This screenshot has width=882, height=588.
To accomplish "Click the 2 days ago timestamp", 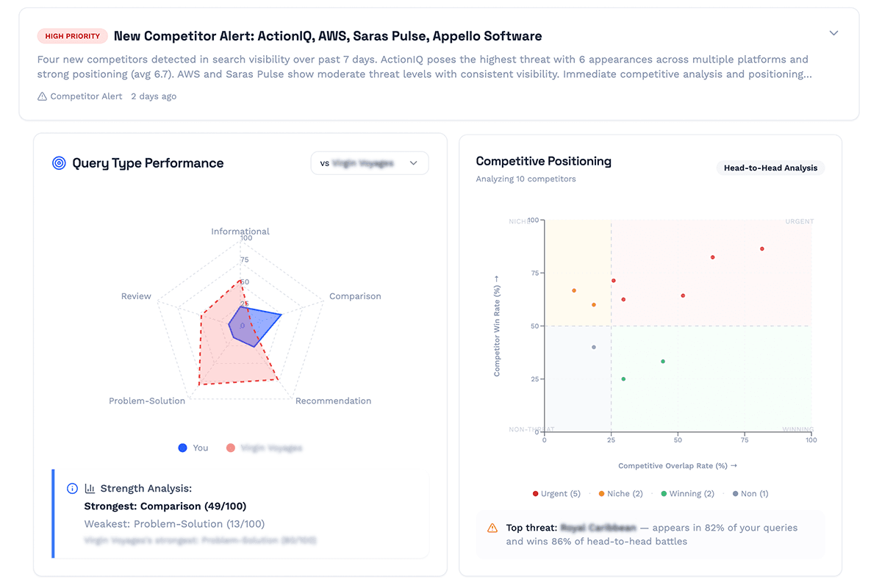I will coord(154,96).
